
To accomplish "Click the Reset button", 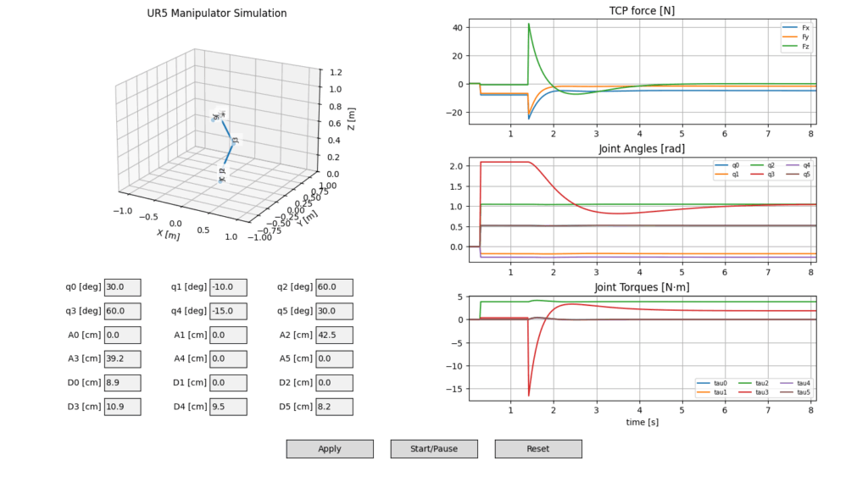I will coord(538,449).
